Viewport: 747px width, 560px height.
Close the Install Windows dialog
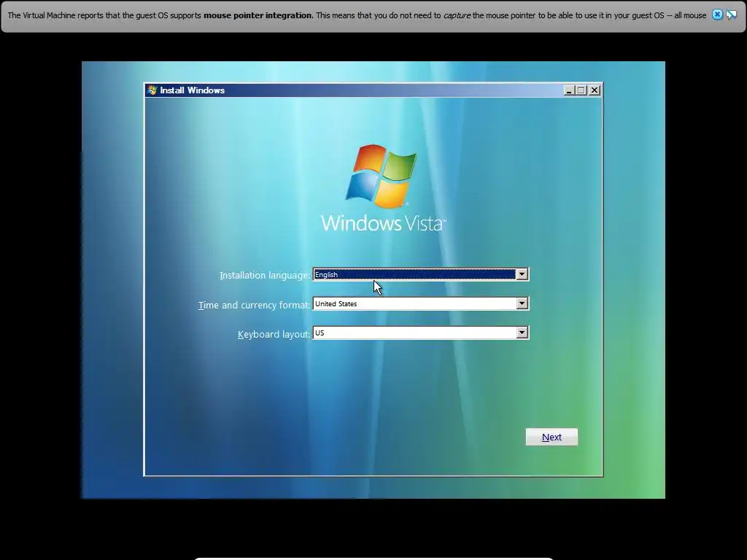coord(594,90)
